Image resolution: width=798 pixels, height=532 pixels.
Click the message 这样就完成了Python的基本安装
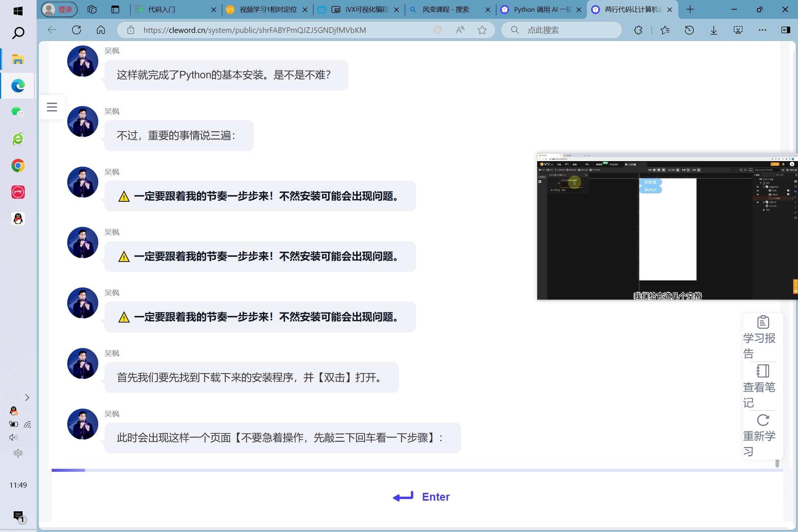pos(226,75)
